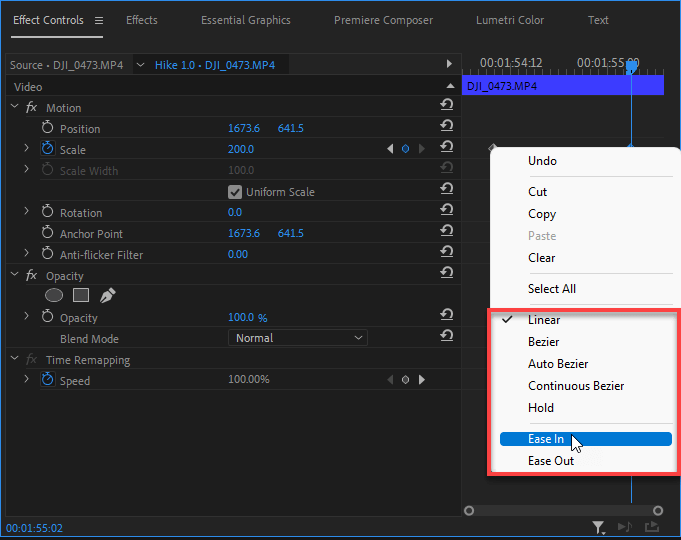The height and width of the screenshot is (540, 681).
Task: Switch to the Effects tab
Action: pyautogui.click(x=142, y=20)
